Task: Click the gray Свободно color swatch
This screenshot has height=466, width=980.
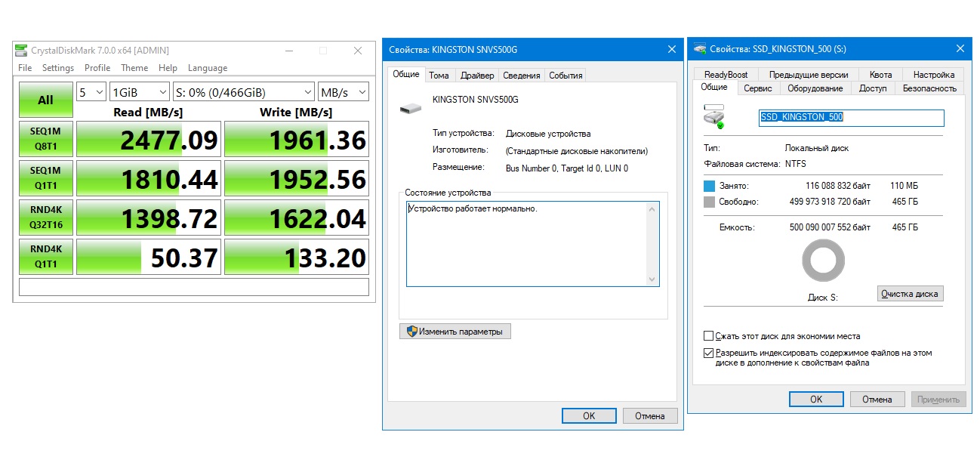Action: 709,202
